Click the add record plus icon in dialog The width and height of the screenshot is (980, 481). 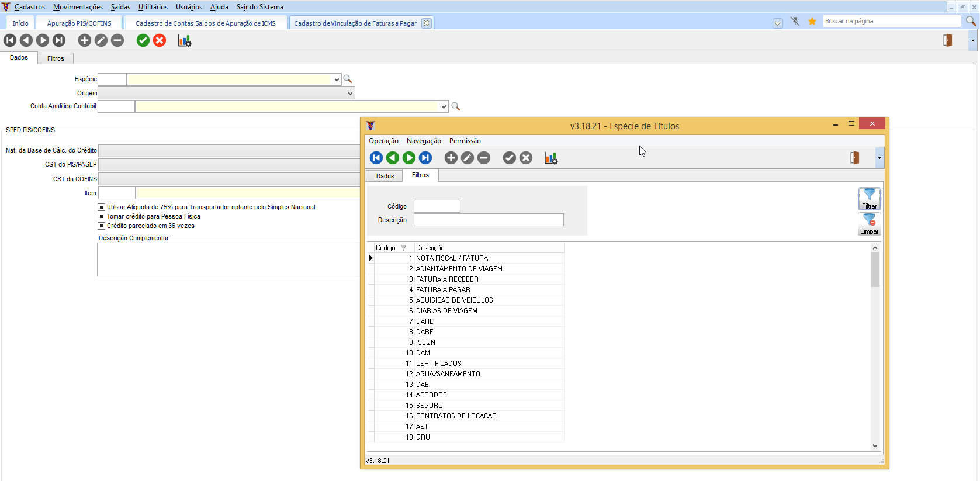451,158
